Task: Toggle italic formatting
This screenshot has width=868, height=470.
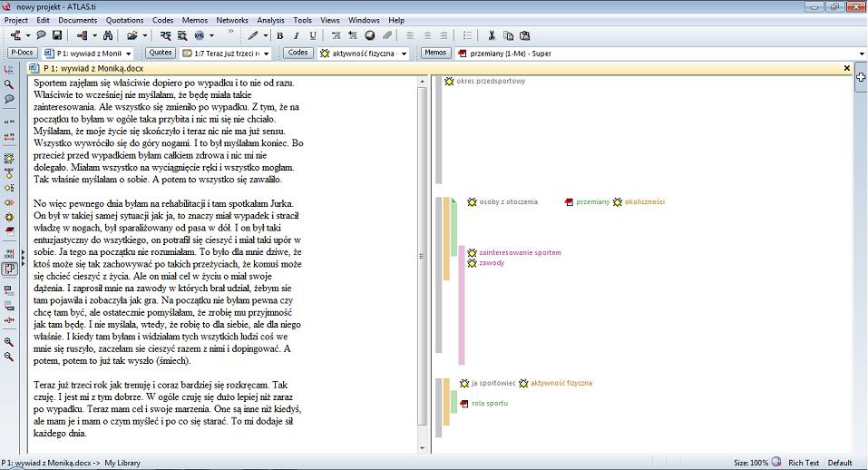Action: (x=297, y=35)
